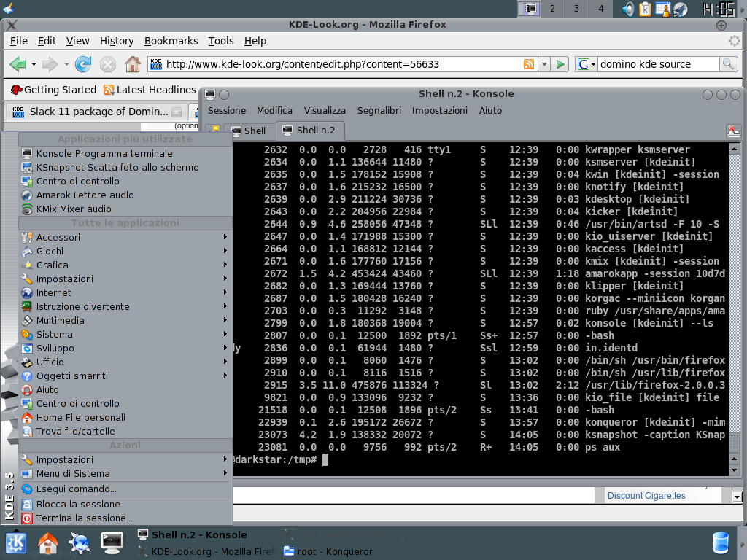Open Konsole Segnalibri menu
747x560 pixels.
379,111
